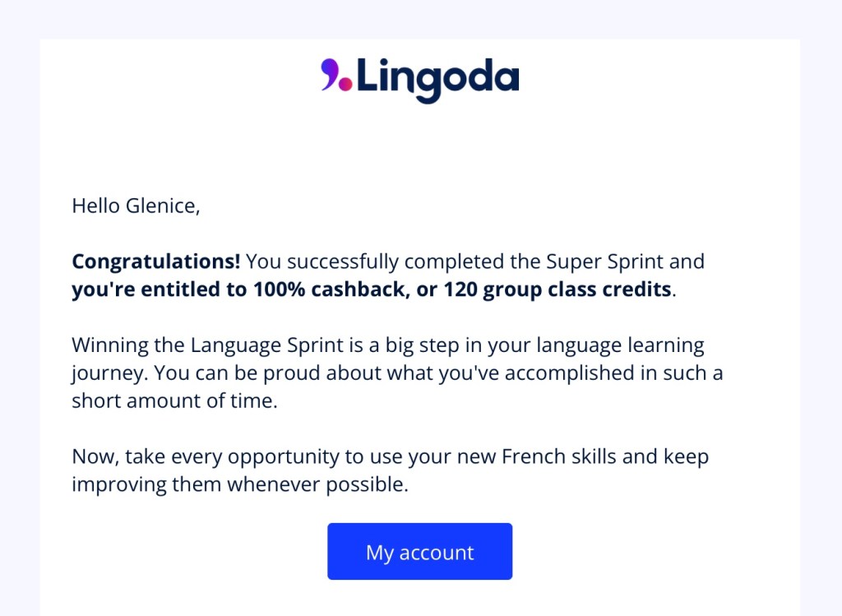Click the "Hello Glenice," greeting line
The height and width of the screenshot is (616, 842).
point(136,206)
